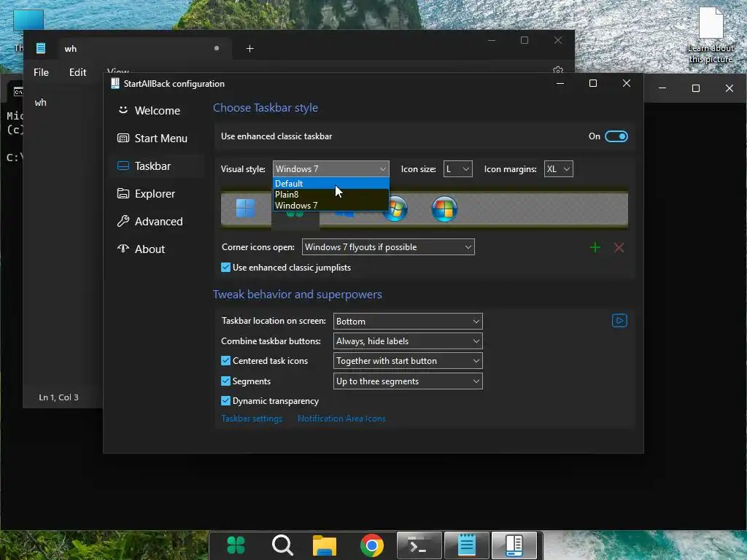Open Together with start button dropdown
747x560 pixels.
point(408,361)
